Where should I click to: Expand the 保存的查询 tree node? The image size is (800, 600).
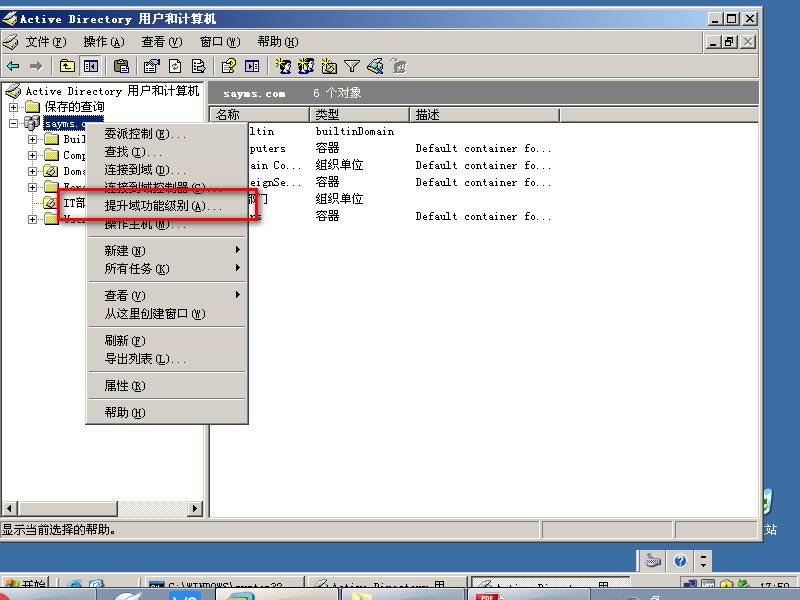[x=14, y=107]
